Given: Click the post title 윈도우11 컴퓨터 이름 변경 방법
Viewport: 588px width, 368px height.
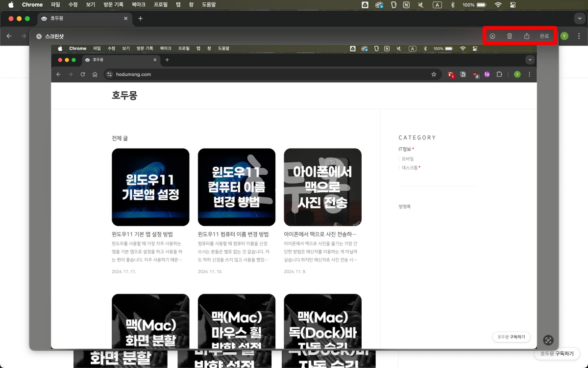Looking at the screenshot, I should coord(233,235).
